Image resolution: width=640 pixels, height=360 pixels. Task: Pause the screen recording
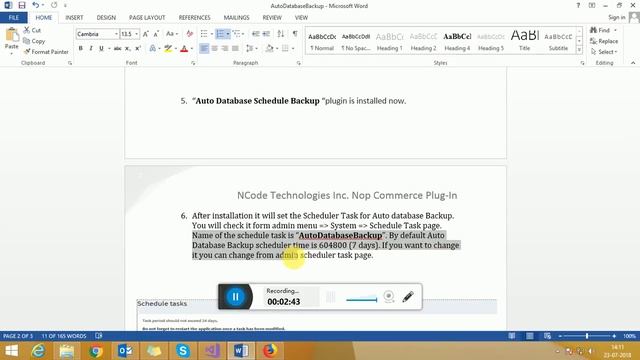(235, 297)
